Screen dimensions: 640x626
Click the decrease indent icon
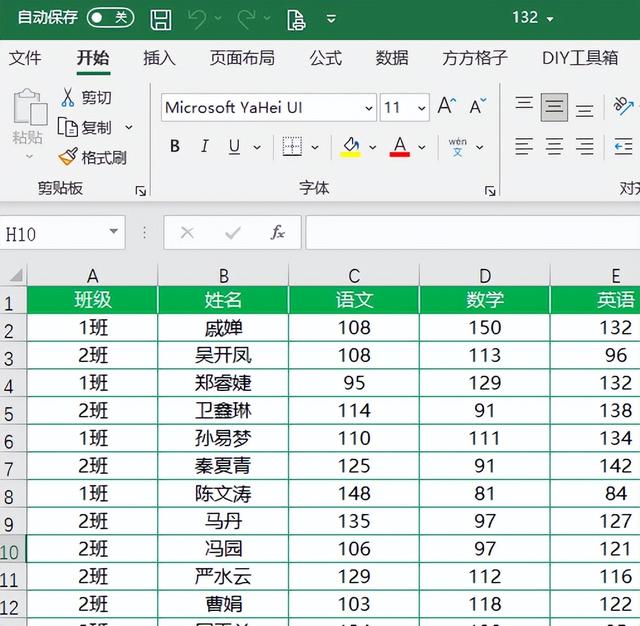(x=623, y=147)
